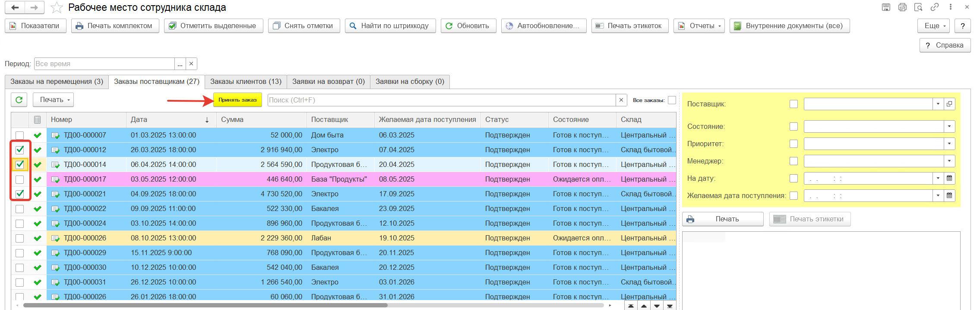Tick the checkbox for order ТД00-000017
Viewport: 980px width, 310px height.
pos(20,179)
